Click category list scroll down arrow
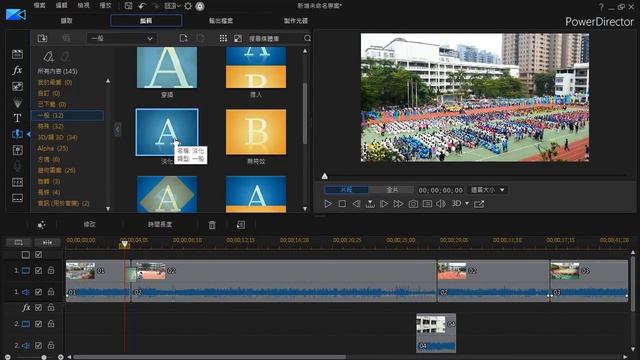The image size is (640, 360). [x=108, y=209]
